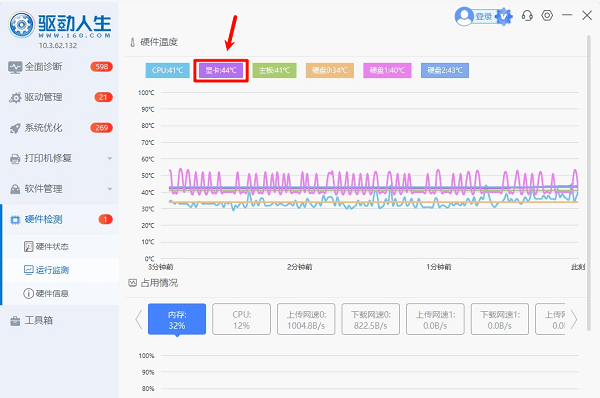Viewport: 600px width, 398px height.
Task: Open 全面诊断 in the sidebar
Action: click(x=59, y=67)
